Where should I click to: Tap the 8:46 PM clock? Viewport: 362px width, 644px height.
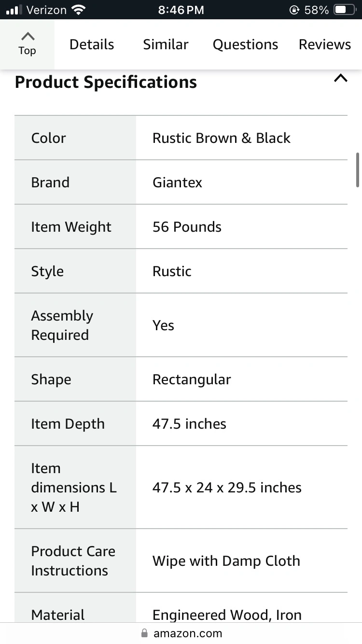point(181,10)
